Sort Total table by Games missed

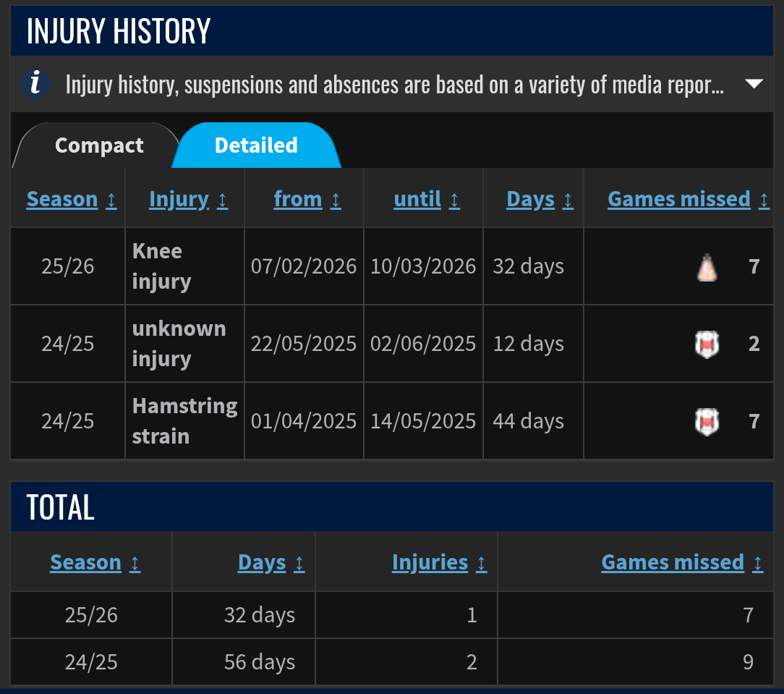(x=673, y=562)
